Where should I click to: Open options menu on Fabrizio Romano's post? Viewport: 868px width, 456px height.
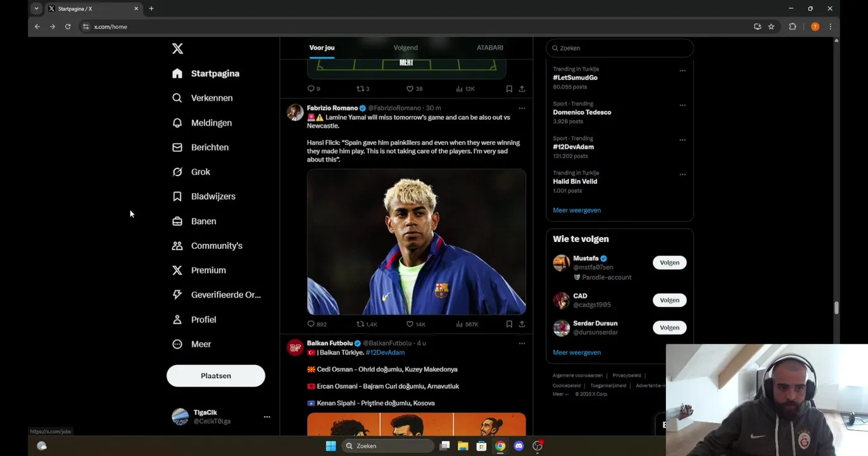point(522,108)
